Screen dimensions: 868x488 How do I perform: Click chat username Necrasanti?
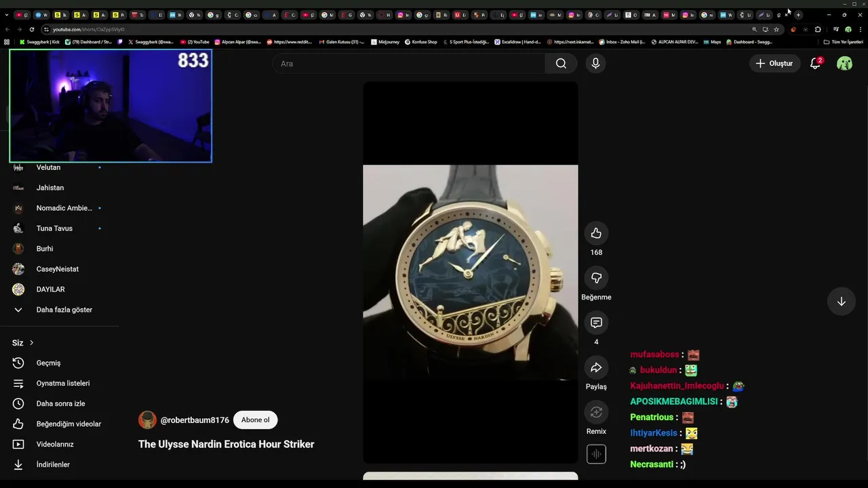coord(652,464)
